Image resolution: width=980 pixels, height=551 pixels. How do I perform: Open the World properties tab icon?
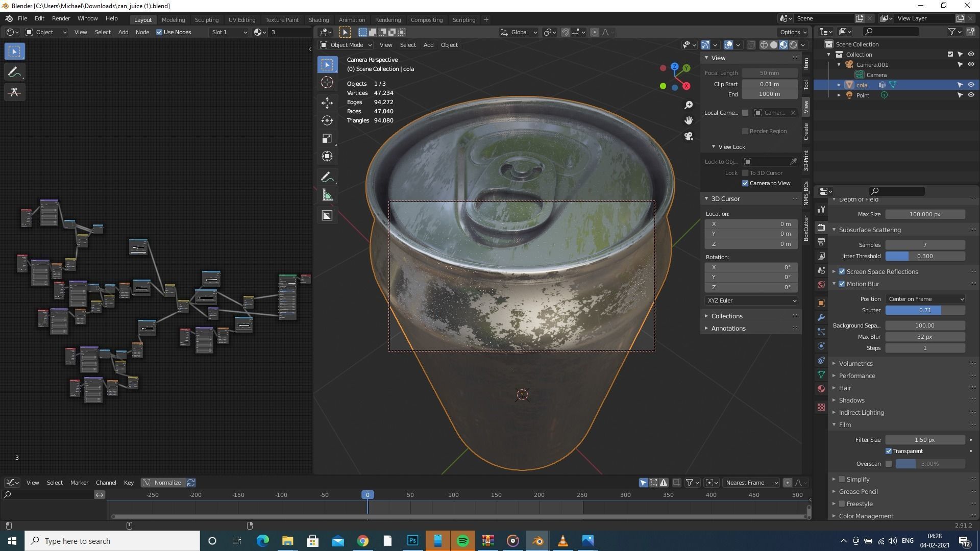821,285
